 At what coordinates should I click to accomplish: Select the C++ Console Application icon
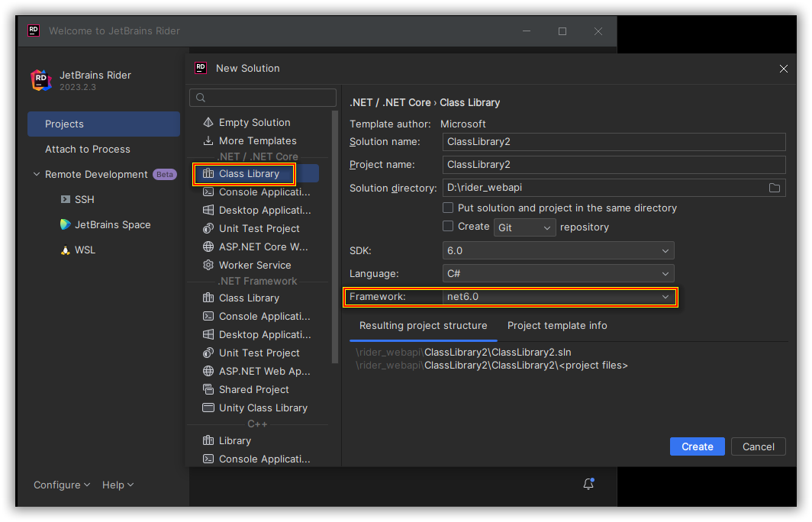[x=208, y=459]
